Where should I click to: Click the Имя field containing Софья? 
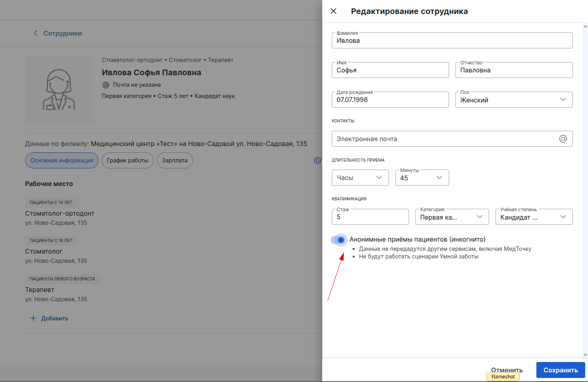click(390, 70)
